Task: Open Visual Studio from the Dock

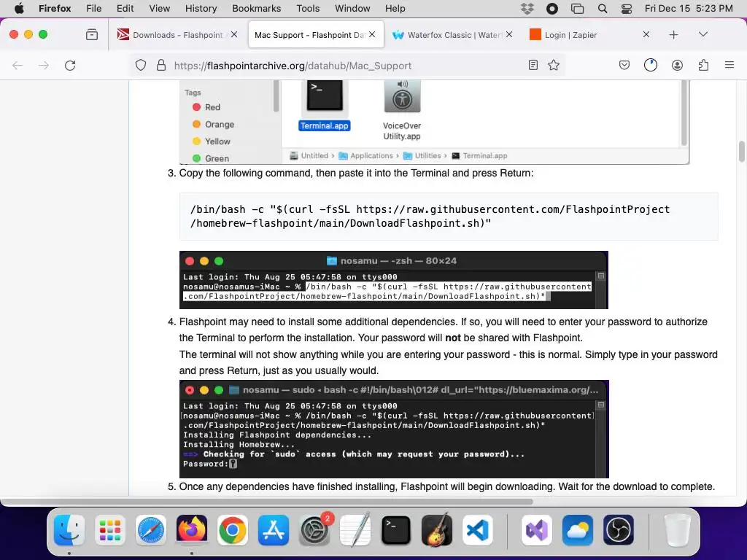Action: point(537,530)
